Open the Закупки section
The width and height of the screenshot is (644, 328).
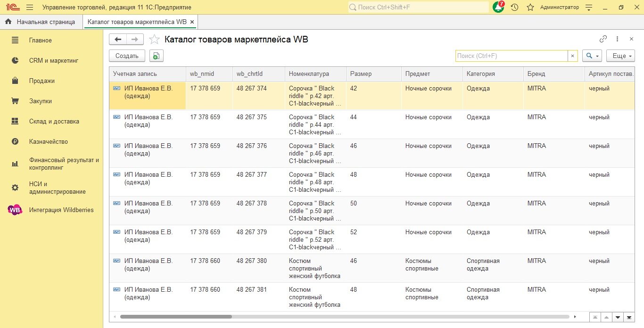point(41,101)
